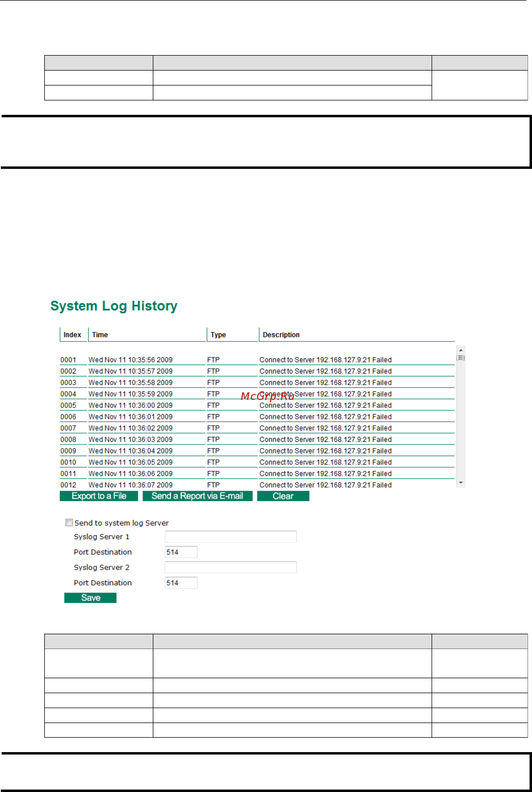532x792 pixels.
Task: Click description of log entry 0010
Action: coord(325,462)
